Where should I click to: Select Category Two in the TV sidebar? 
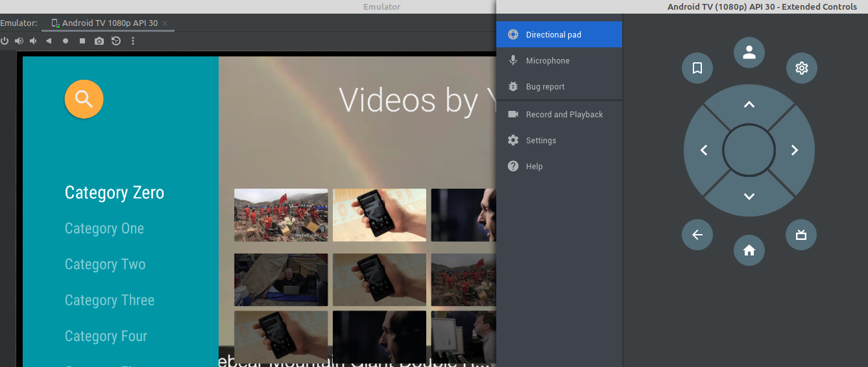click(105, 265)
